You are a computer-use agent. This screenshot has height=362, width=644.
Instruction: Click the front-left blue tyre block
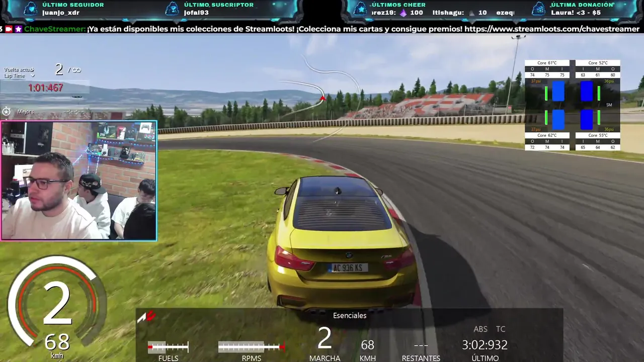point(558,92)
